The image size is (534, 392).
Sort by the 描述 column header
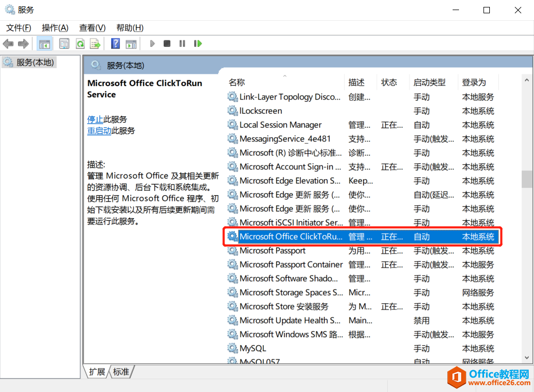360,82
